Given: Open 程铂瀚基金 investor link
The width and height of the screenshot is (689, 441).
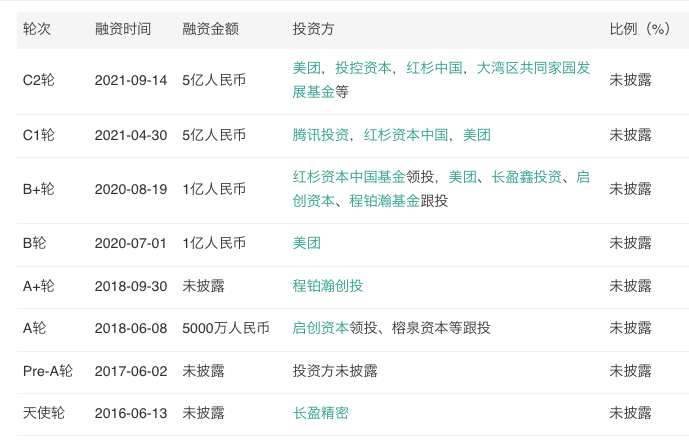Looking at the screenshot, I should (x=384, y=201).
